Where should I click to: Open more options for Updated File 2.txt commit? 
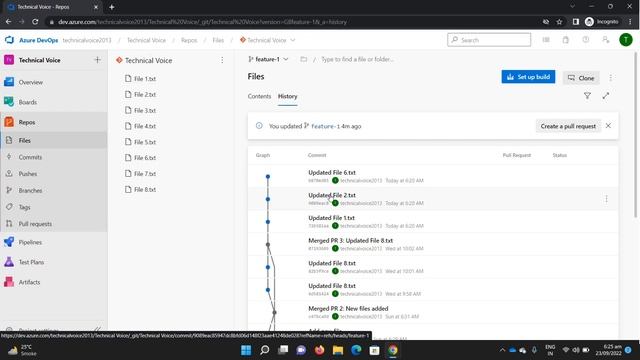[606, 199]
